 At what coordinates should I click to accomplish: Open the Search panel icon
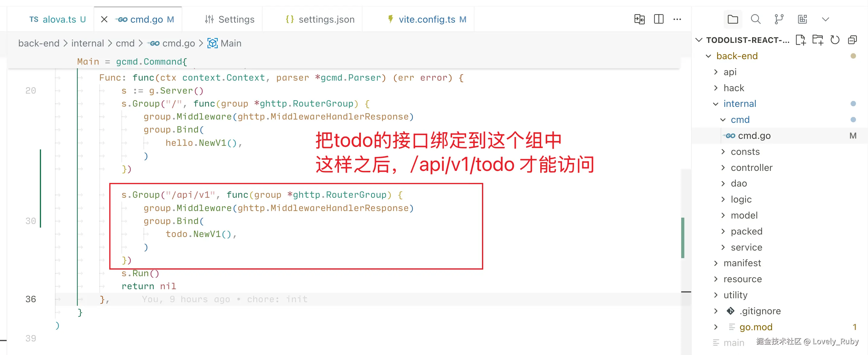point(756,19)
